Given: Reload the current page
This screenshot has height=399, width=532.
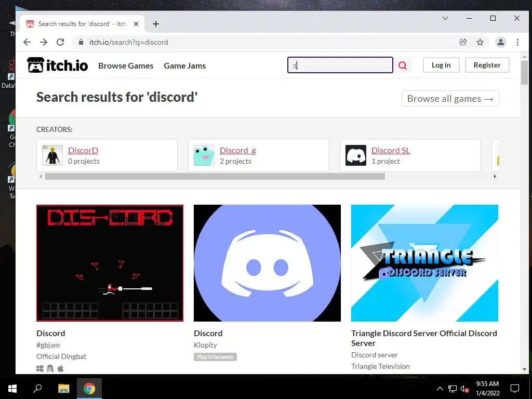Looking at the screenshot, I should [x=60, y=42].
